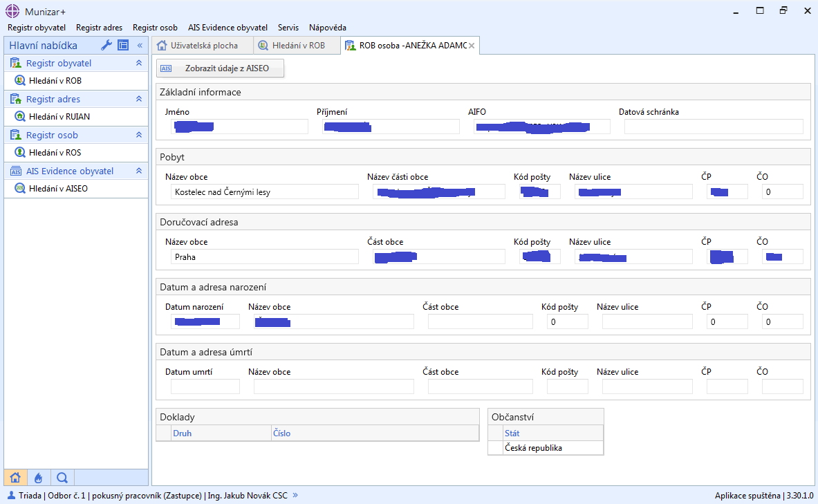Click the wrench settings icon in Hlavní nabídka
Image resolution: width=818 pixels, height=504 pixels.
(x=106, y=46)
